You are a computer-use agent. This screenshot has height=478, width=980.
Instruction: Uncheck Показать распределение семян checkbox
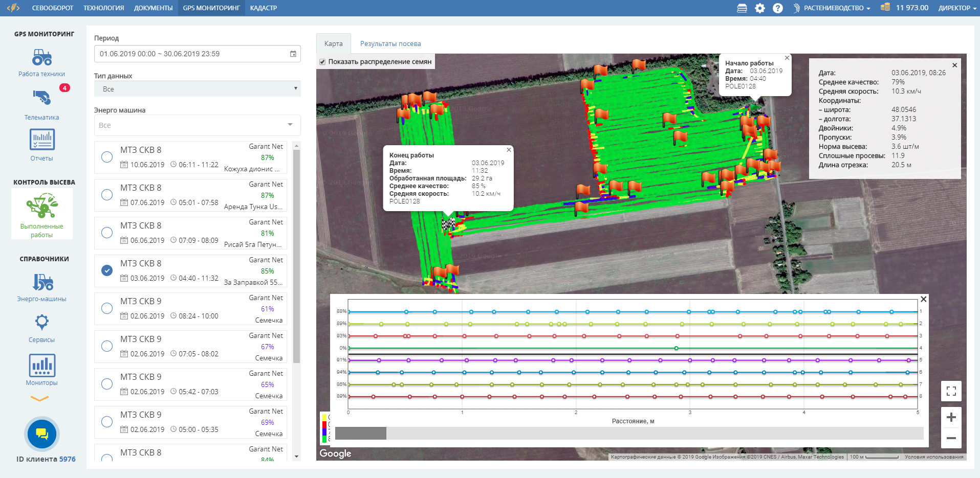pyautogui.click(x=322, y=62)
